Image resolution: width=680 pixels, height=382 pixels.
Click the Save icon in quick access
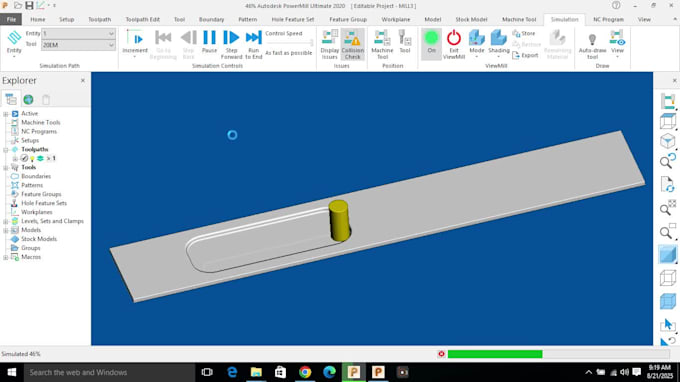click(29, 6)
